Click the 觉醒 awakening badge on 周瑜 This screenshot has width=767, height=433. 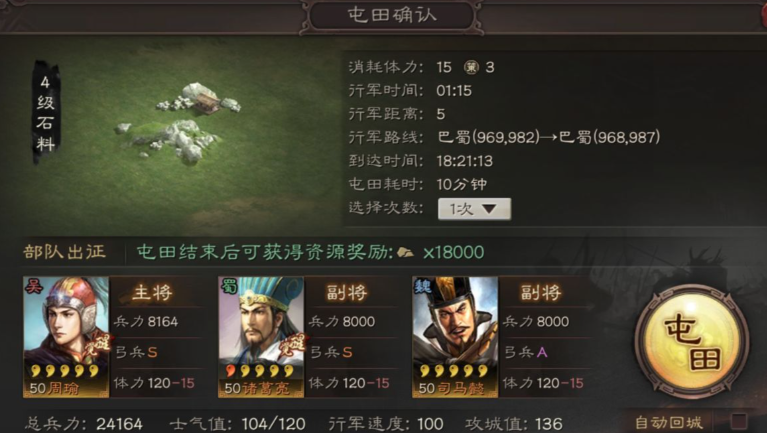click(x=98, y=345)
